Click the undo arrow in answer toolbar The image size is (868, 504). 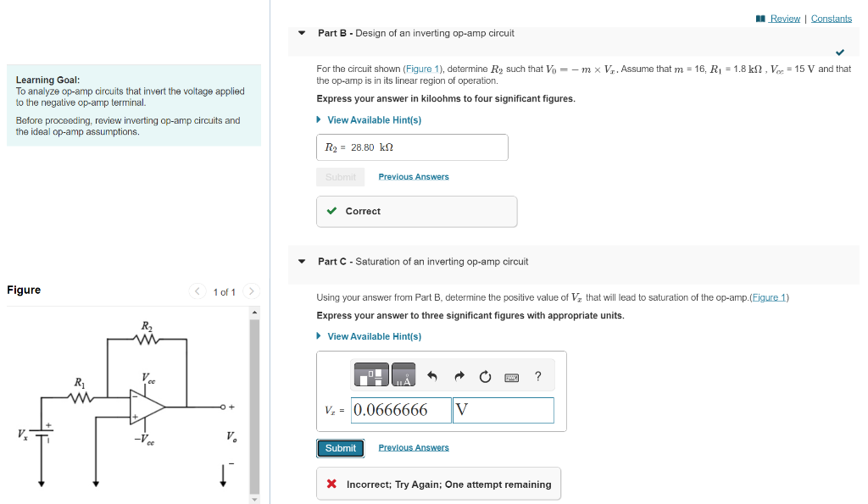tap(432, 374)
